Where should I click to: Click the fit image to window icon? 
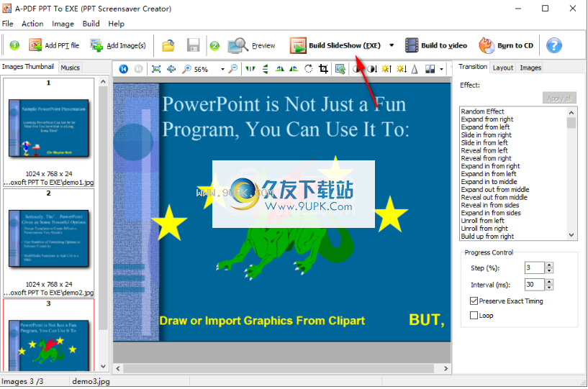(156, 69)
